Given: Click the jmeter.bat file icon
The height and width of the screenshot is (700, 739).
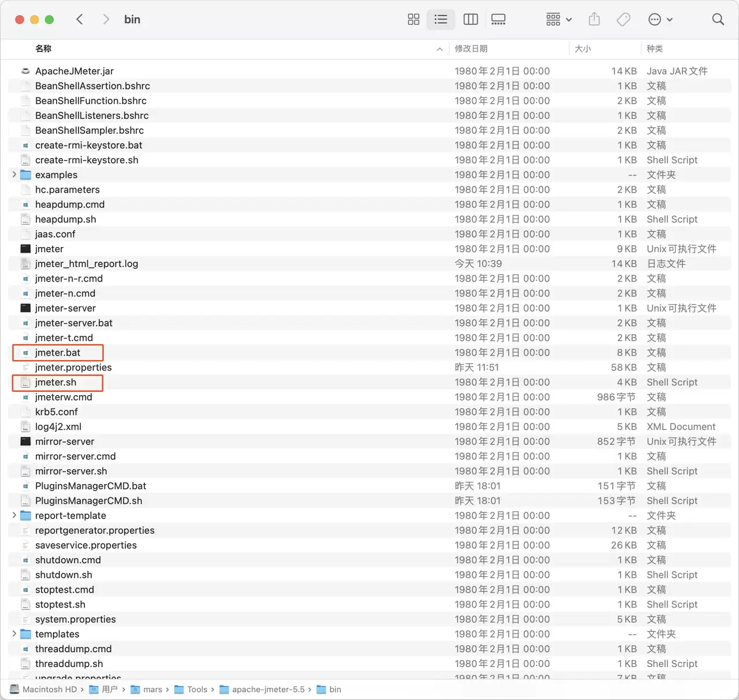Looking at the screenshot, I should pyautogui.click(x=25, y=353).
